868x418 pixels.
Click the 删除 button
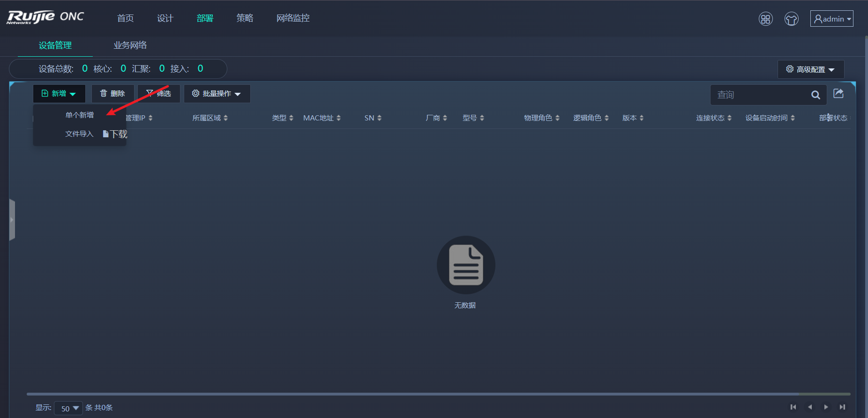point(112,94)
